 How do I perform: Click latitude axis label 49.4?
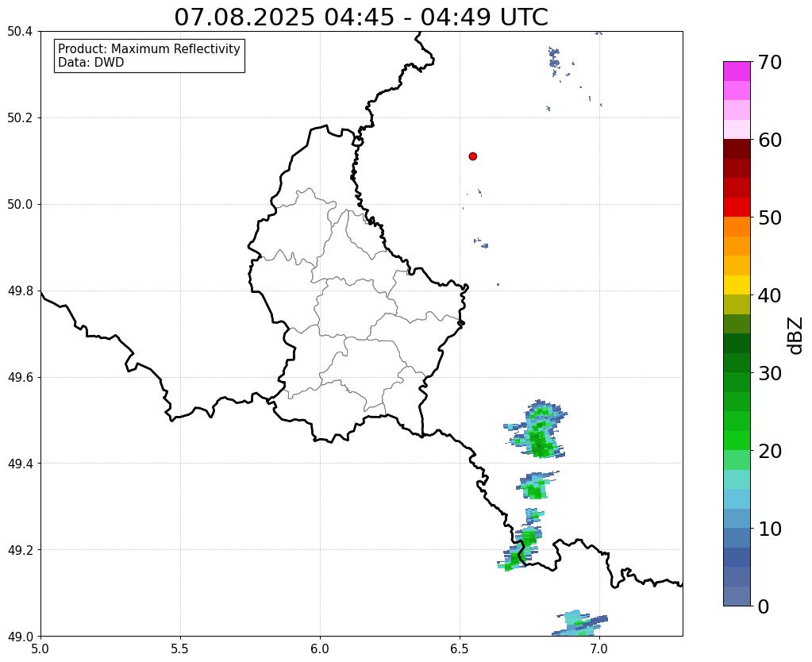pos(20,464)
